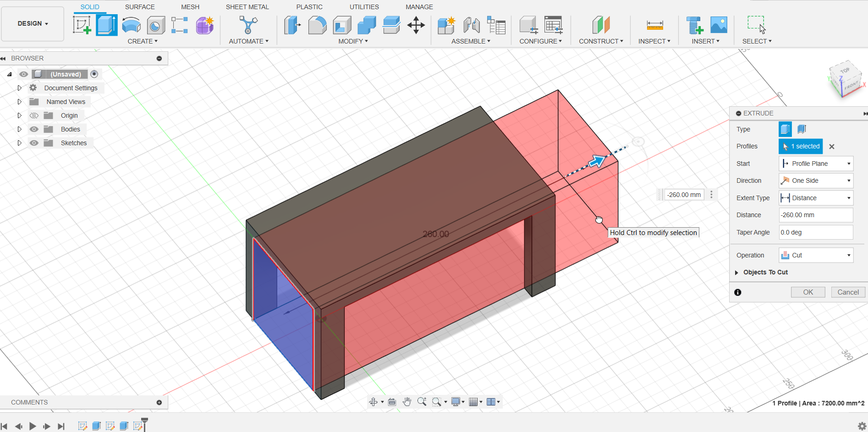Expand the Comments panel
868x432 pixels.
click(x=159, y=403)
